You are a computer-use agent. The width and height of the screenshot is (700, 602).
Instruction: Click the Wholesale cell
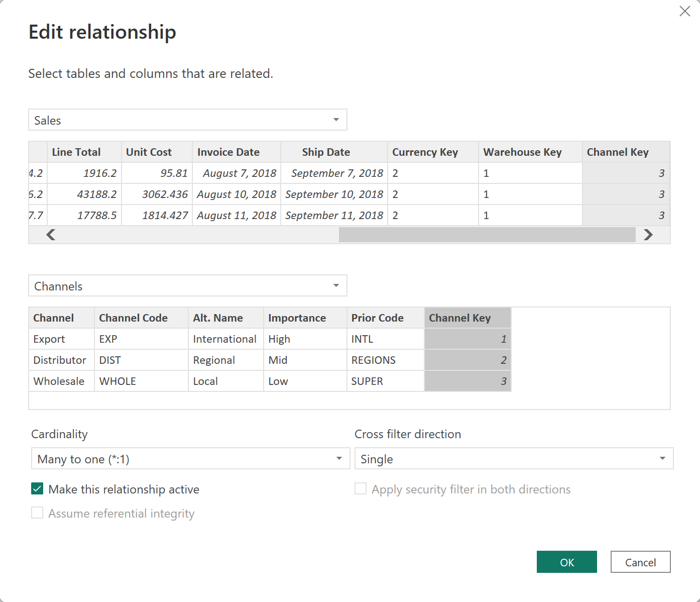coord(61,381)
